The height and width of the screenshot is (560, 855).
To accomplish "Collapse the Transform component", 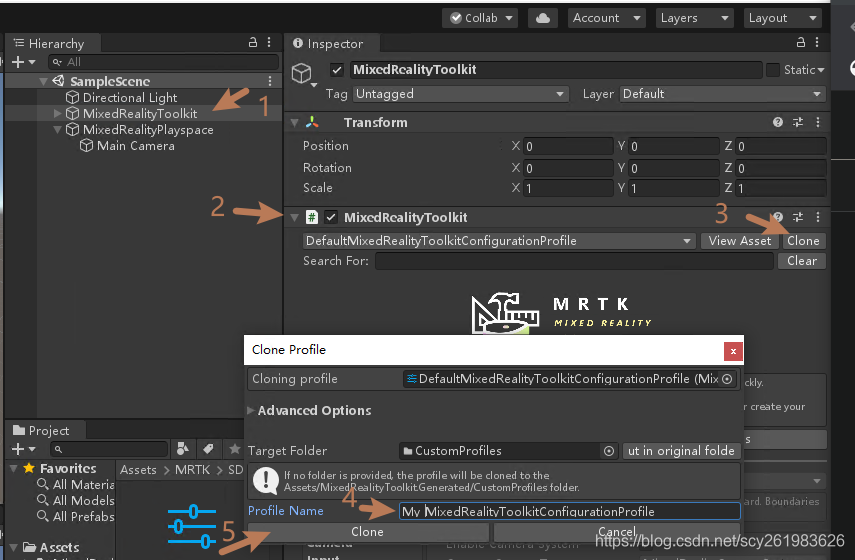I will coord(294,123).
